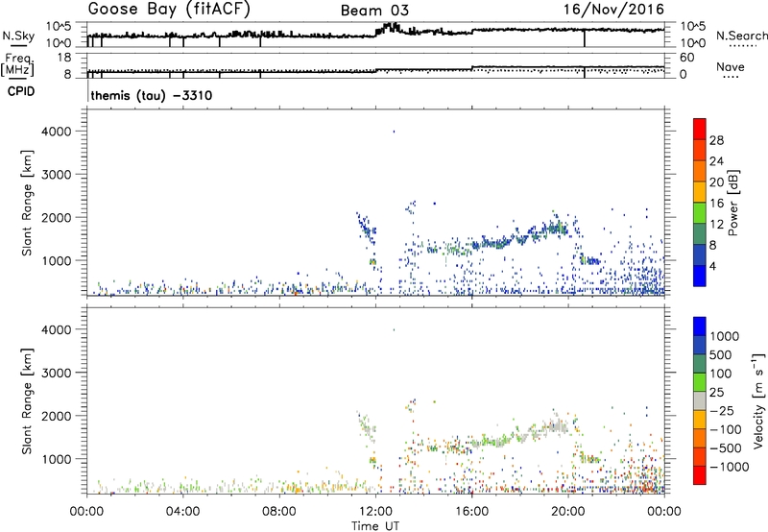
Task: Click the "20:00" time tick label
Action: (567, 512)
